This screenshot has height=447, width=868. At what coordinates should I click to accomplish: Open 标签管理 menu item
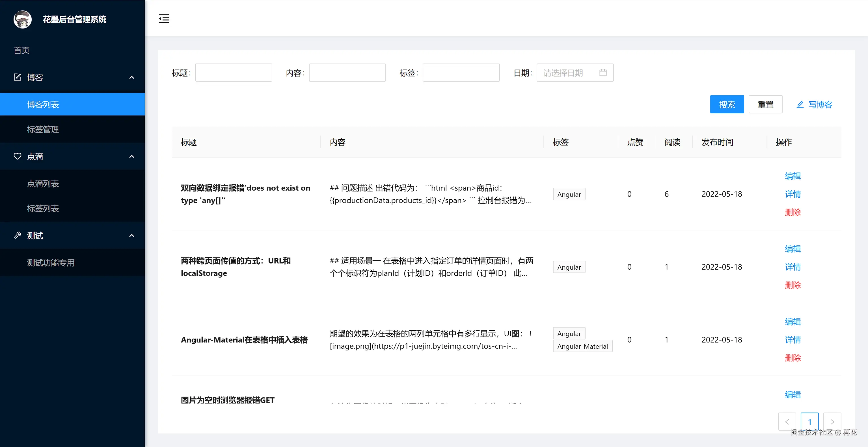pyautogui.click(x=43, y=129)
